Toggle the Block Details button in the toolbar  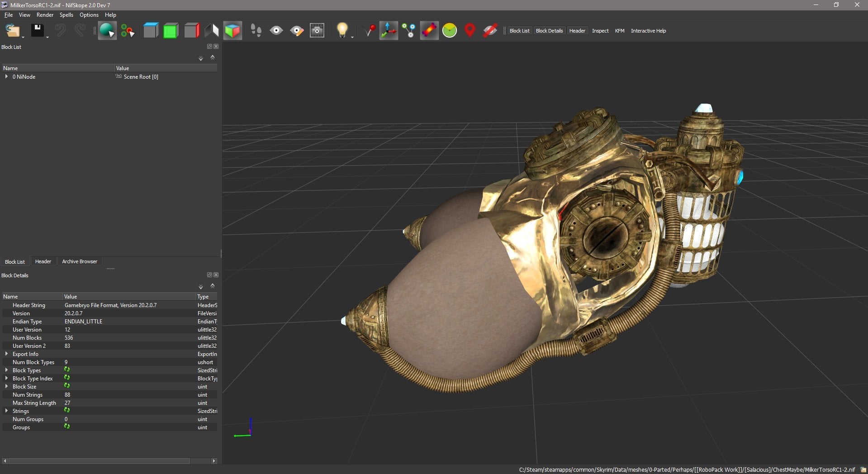coord(549,31)
